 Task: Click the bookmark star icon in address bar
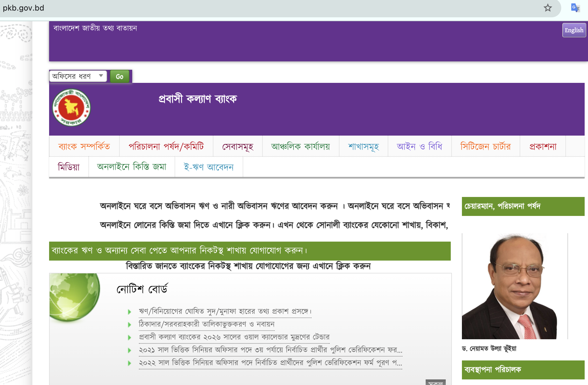[548, 8]
